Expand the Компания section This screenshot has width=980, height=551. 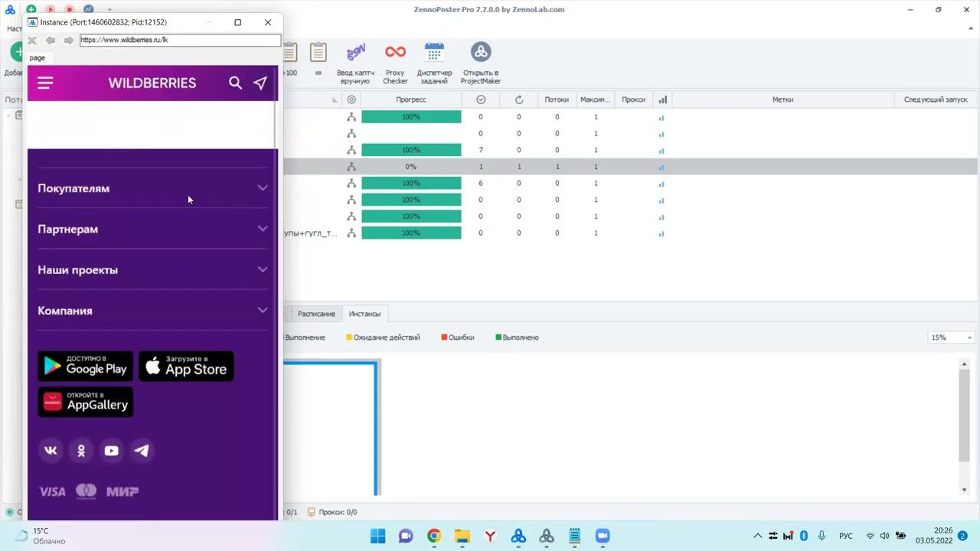(x=153, y=311)
